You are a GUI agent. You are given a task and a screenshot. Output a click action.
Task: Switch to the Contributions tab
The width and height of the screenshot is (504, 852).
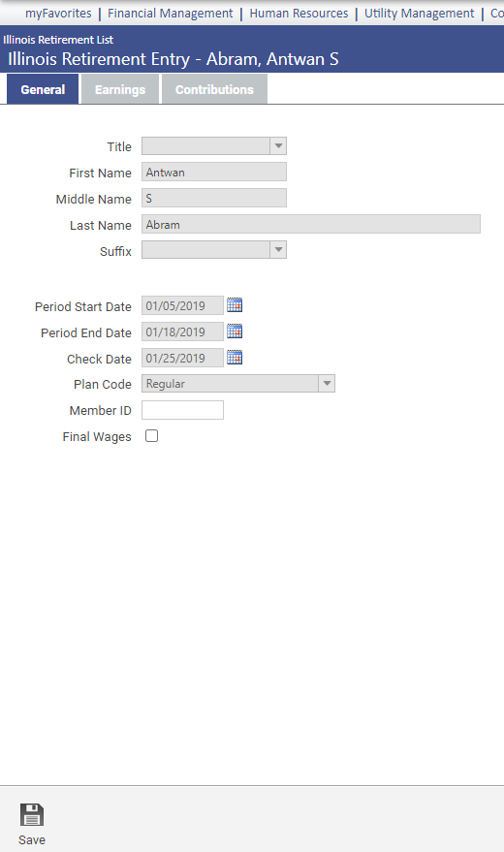point(214,89)
